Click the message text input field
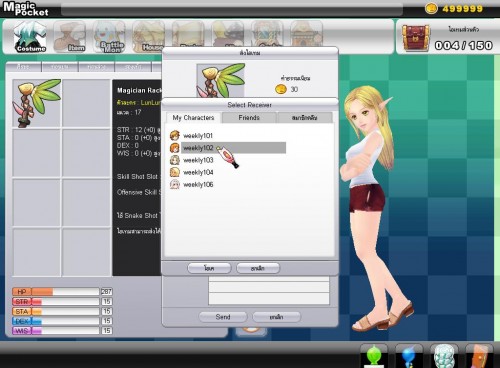 click(269, 290)
